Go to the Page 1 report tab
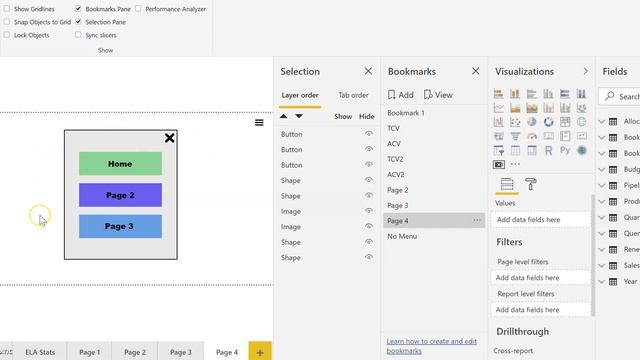This screenshot has width=640, height=360. [89, 352]
